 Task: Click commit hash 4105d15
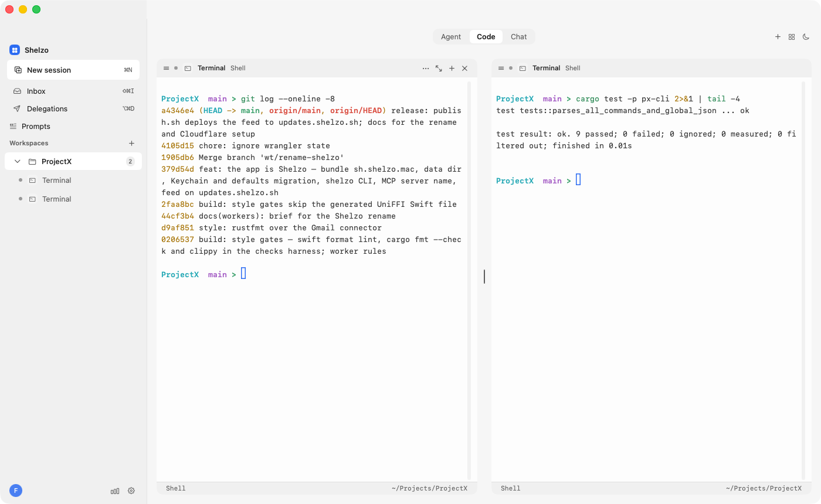178,145
